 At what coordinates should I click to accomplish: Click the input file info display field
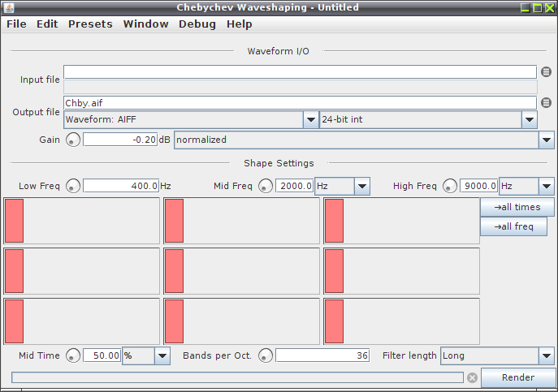pos(301,87)
